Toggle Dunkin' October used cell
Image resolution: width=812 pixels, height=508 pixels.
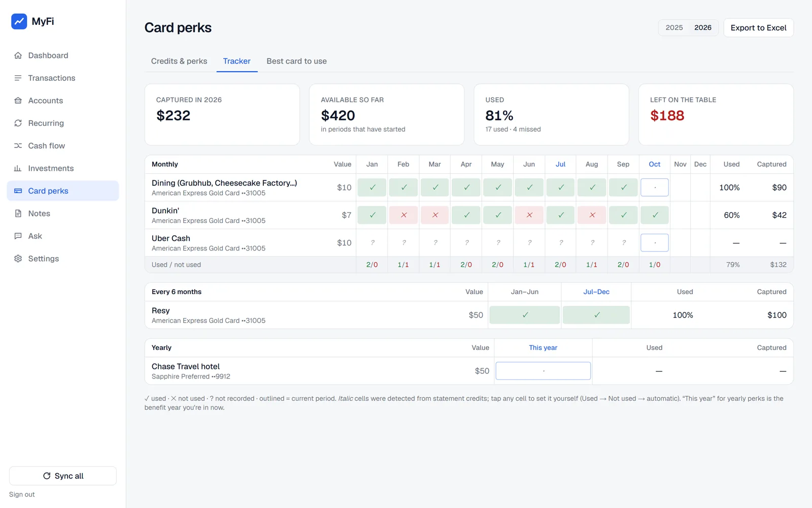(655, 215)
